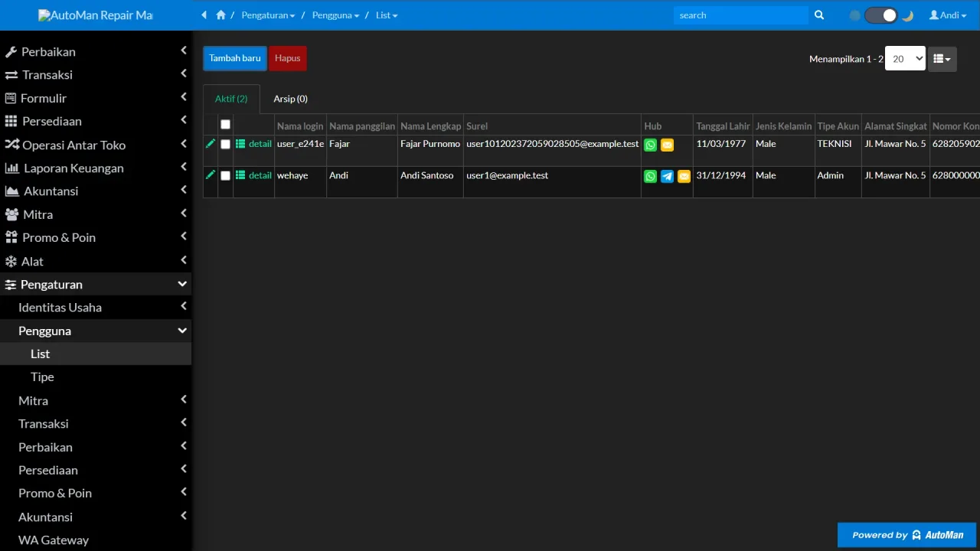The height and width of the screenshot is (551, 980).
Task: Click the home icon in breadcrumb
Action: [x=221, y=15]
